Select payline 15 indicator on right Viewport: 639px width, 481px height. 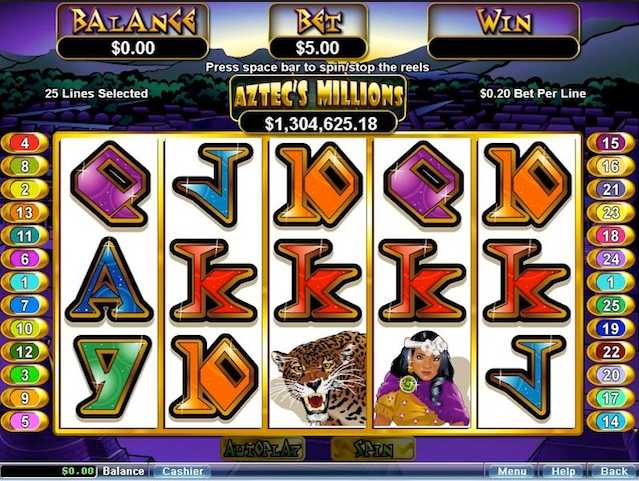click(x=610, y=143)
